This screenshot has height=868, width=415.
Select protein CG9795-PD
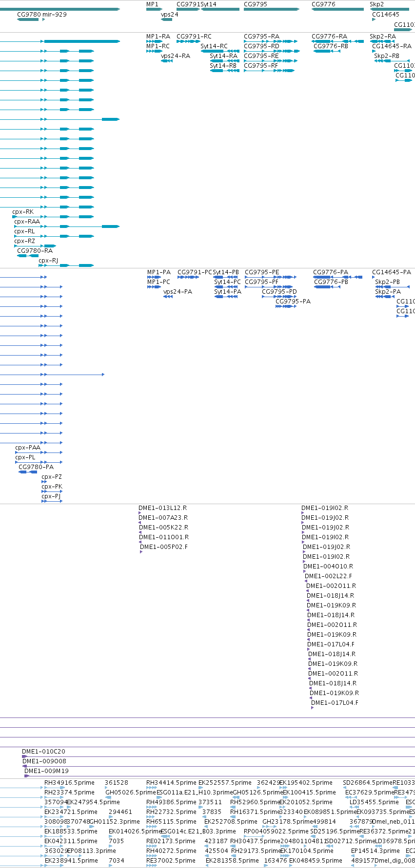(279, 292)
